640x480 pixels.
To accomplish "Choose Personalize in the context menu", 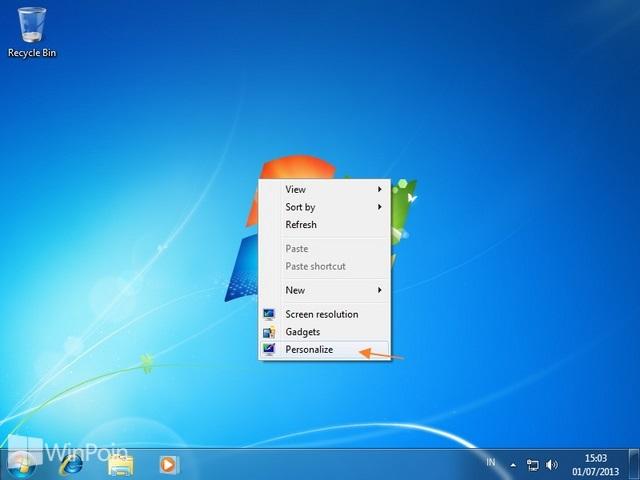I will [324, 349].
